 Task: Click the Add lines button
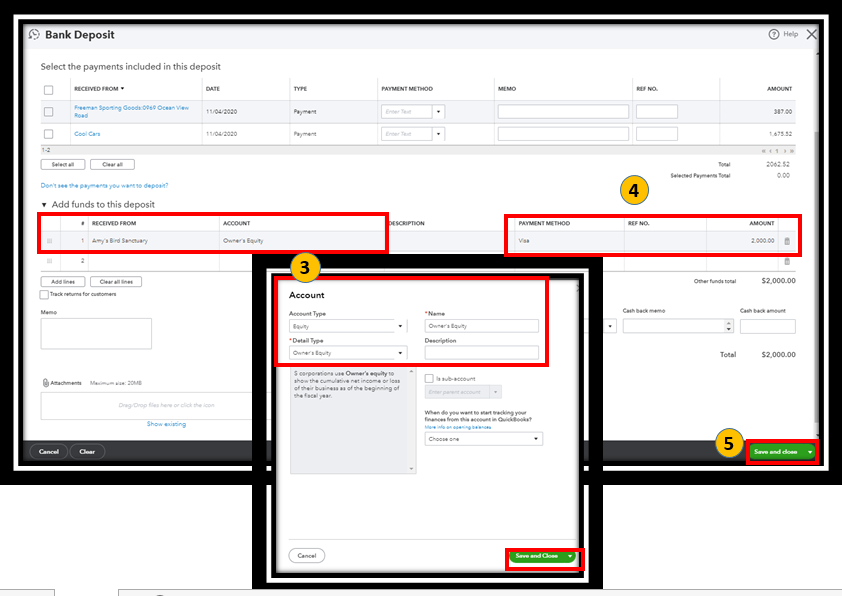pyautogui.click(x=63, y=281)
